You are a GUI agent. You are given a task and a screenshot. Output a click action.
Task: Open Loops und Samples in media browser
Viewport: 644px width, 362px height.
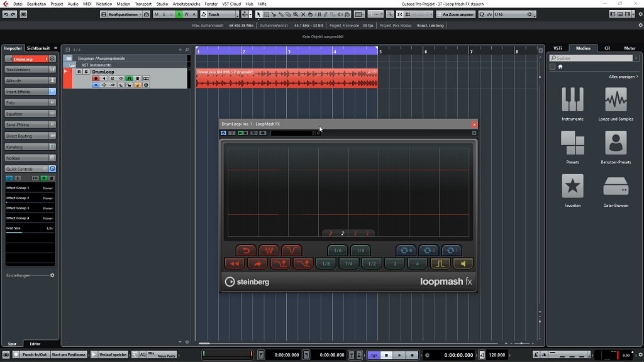(x=616, y=104)
